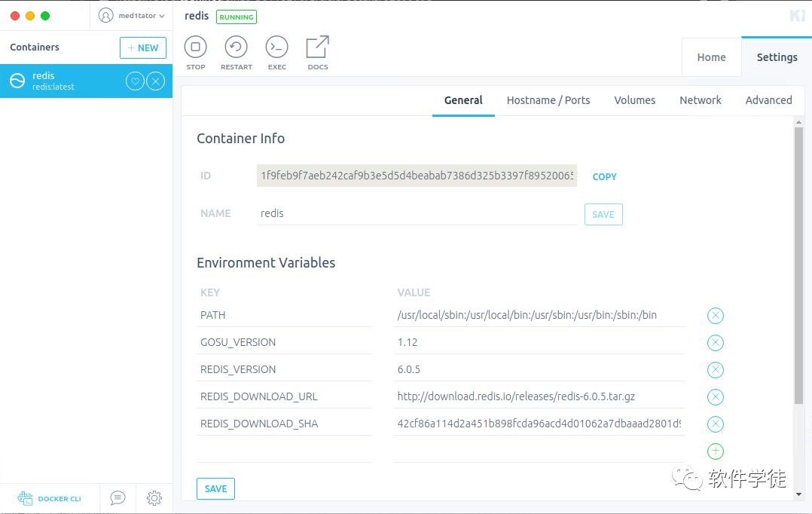Open the Volumes tab
Screen dimensions: 812x514
[x=634, y=100]
